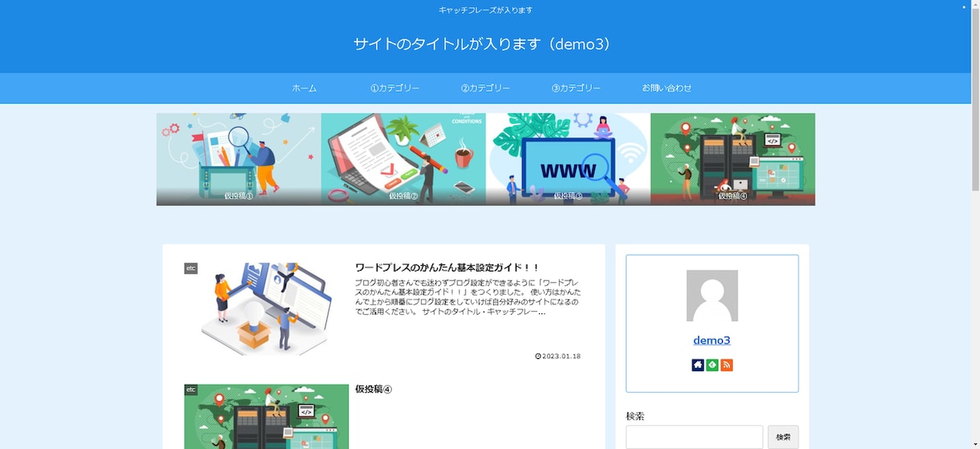This screenshot has height=449, width=980.
Task: Select the 仮投稿③ WWW carousel thumbnail
Action: tap(568, 159)
